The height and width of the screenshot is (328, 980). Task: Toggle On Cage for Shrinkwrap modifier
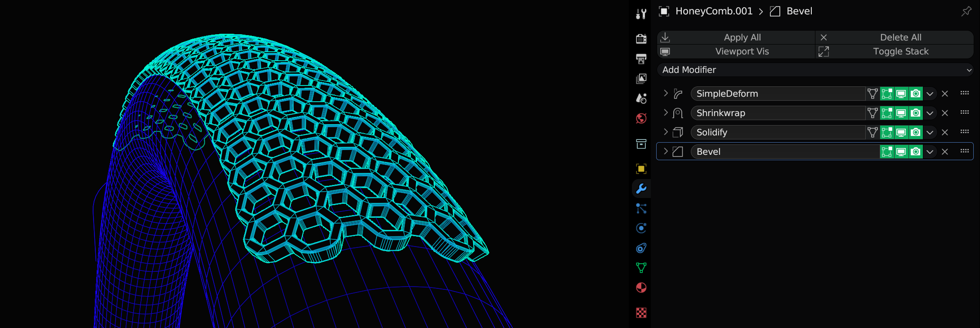(873, 113)
